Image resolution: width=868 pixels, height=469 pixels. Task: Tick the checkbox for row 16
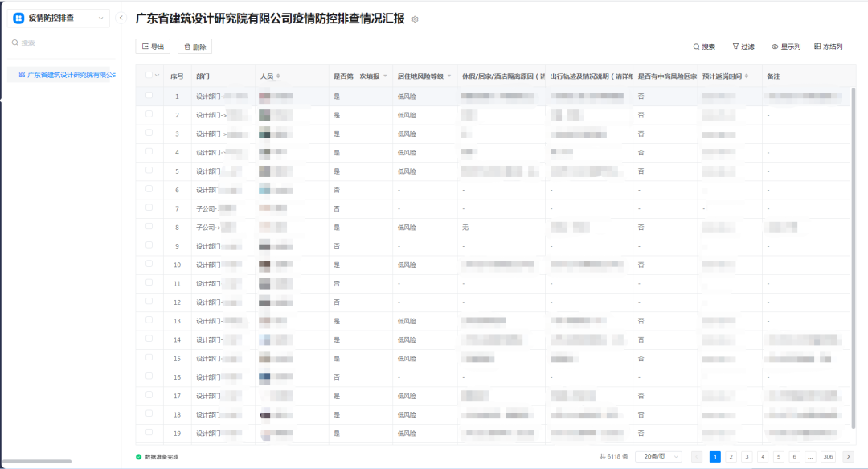(149, 376)
